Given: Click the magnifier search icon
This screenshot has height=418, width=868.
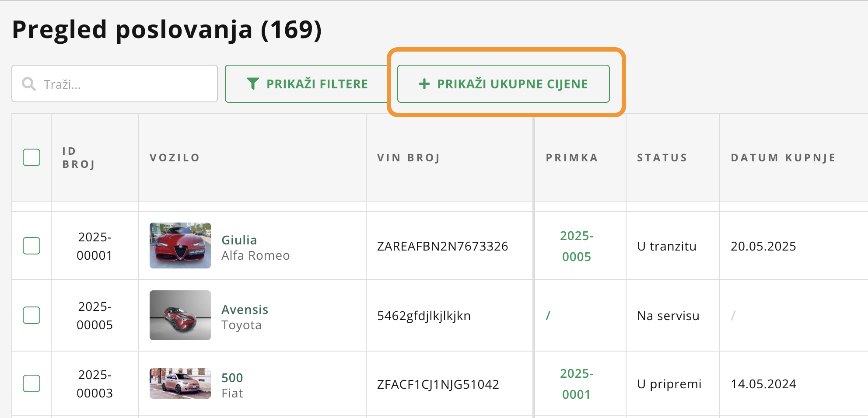Looking at the screenshot, I should pos(29,84).
